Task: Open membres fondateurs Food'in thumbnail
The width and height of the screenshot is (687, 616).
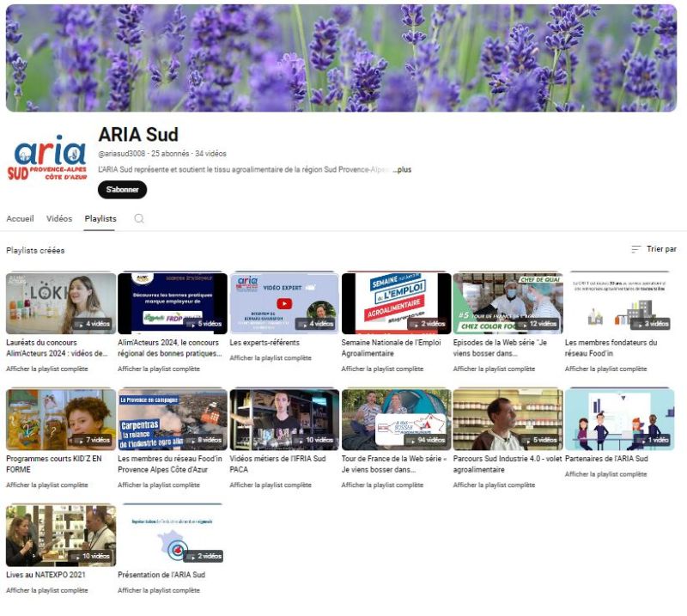Action: point(619,303)
